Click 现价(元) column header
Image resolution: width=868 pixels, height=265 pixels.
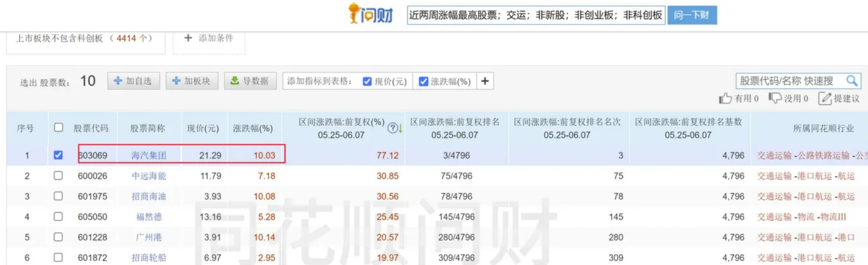pyautogui.click(x=203, y=128)
